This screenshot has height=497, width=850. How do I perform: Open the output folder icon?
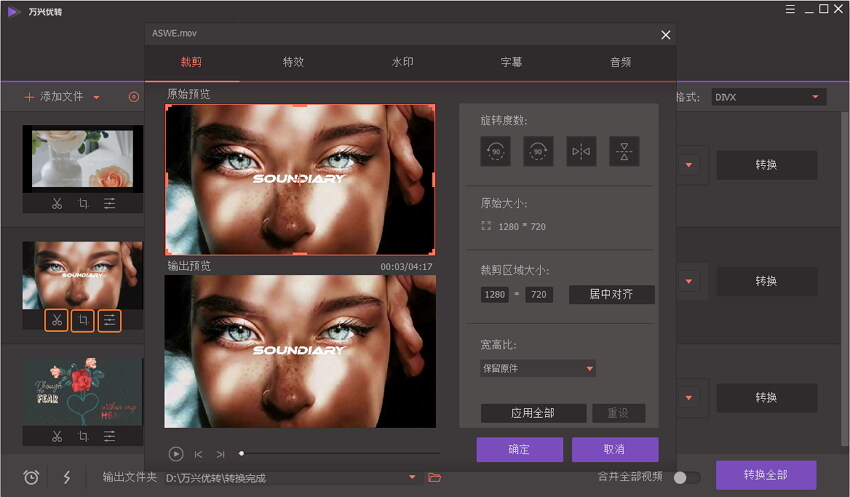tap(434, 478)
